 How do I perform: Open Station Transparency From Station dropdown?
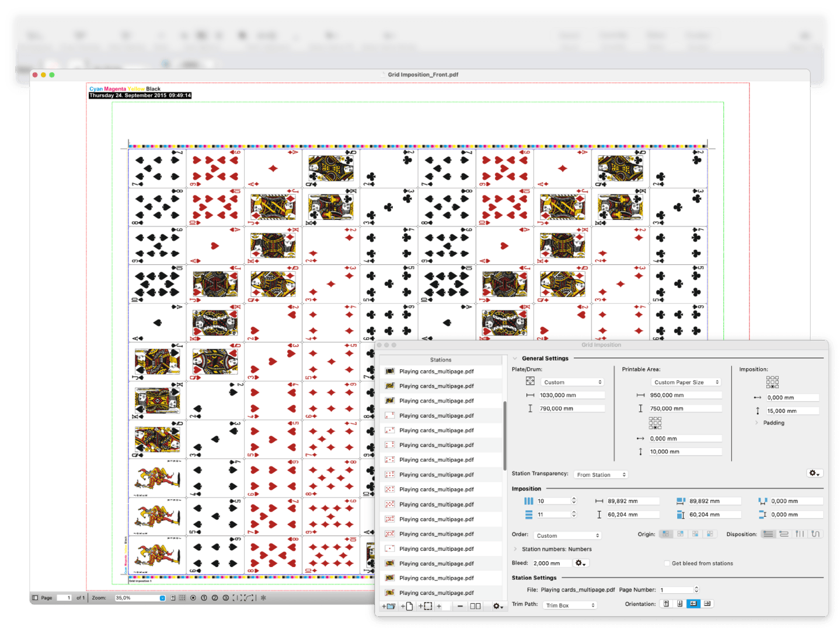click(x=601, y=475)
